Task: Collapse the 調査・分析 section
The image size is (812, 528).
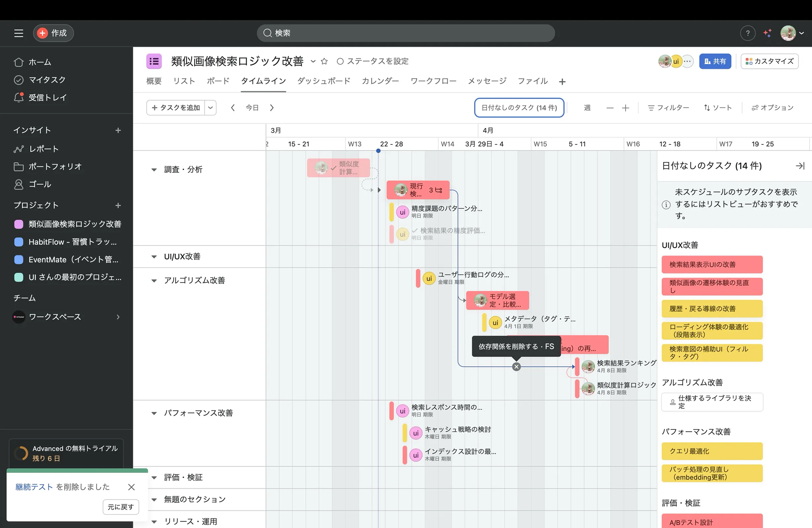Action: 154,170
